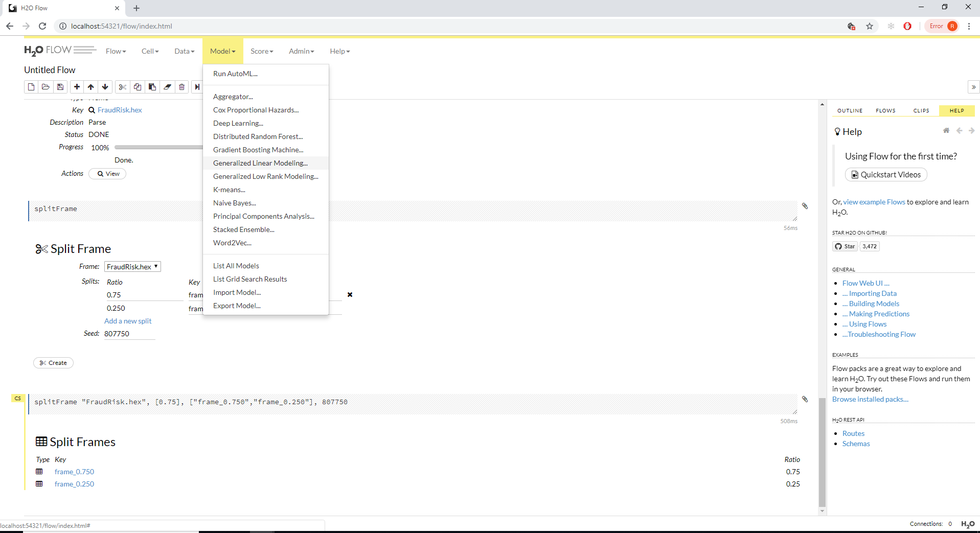Select Deep Learning from the menu
Image resolution: width=980 pixels, height=533 pixels.
coord(265,123)
